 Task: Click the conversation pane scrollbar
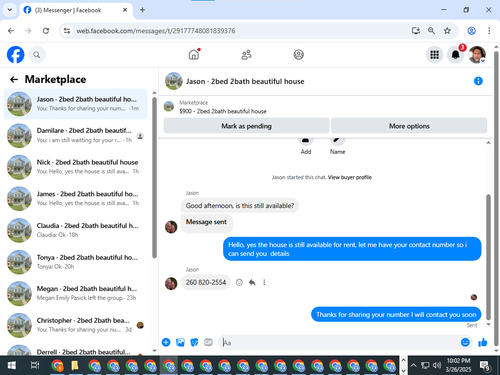[x=488, y=257]
